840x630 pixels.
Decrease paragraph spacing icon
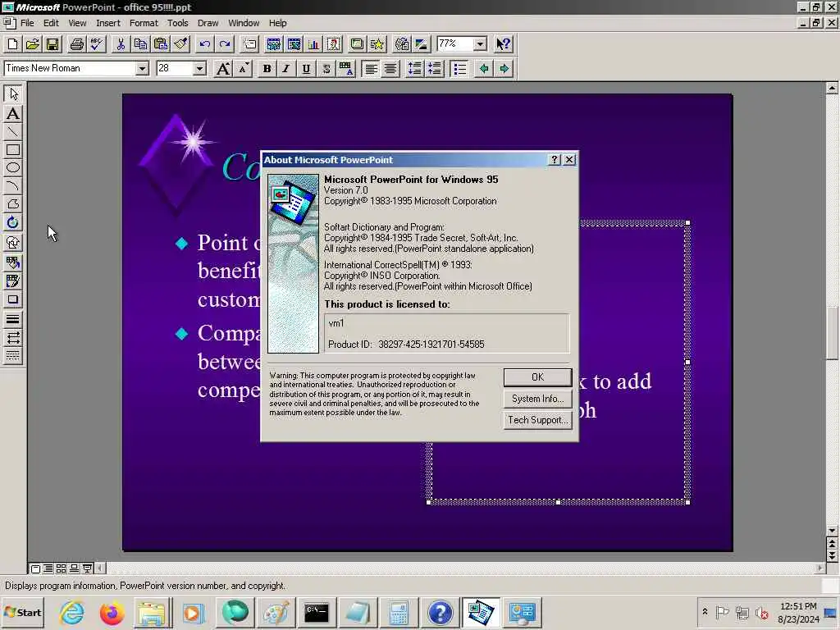[x=435, y=69]
